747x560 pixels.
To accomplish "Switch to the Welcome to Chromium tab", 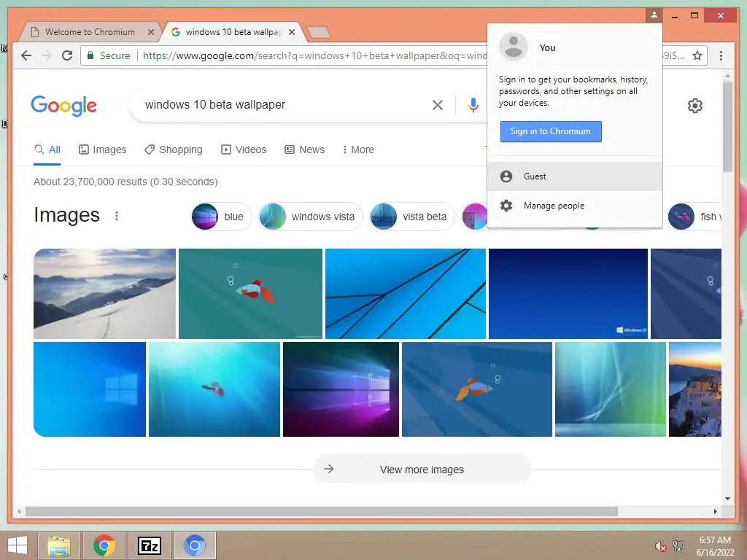I will [x=90, y=32].
